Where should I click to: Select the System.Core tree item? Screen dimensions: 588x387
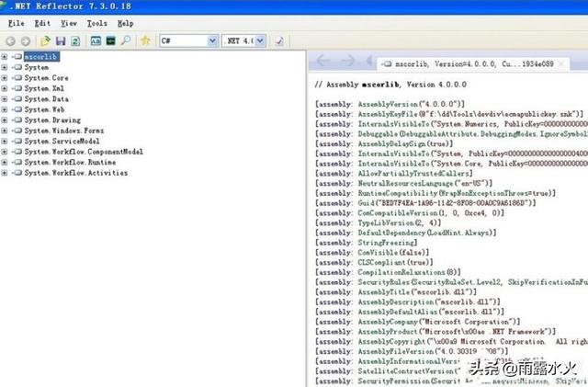47,78
